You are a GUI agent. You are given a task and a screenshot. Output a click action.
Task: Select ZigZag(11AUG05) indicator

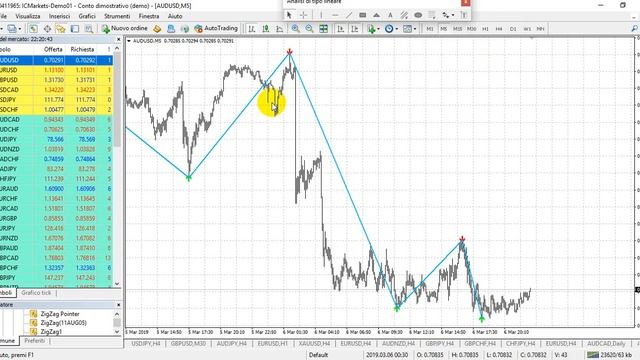[64, 323]
